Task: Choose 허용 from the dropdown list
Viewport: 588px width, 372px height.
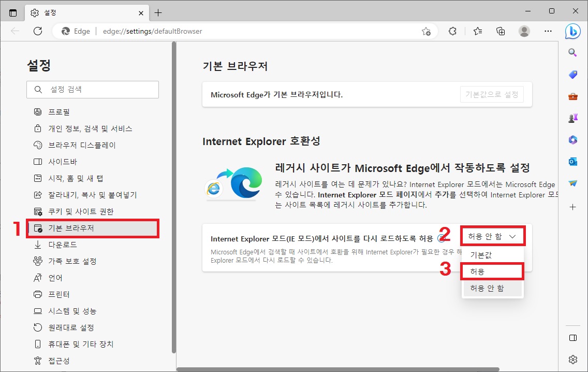Action: 492,271
